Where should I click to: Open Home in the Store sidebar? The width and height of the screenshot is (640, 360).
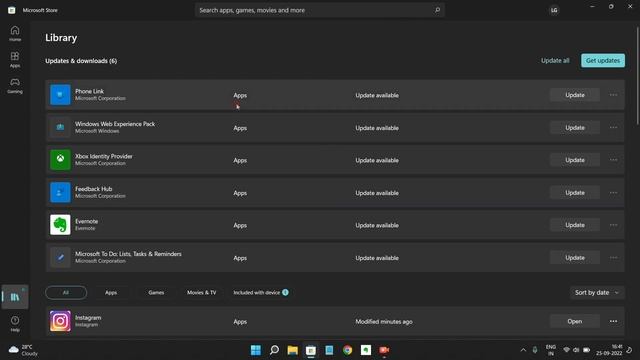point(15,33)
